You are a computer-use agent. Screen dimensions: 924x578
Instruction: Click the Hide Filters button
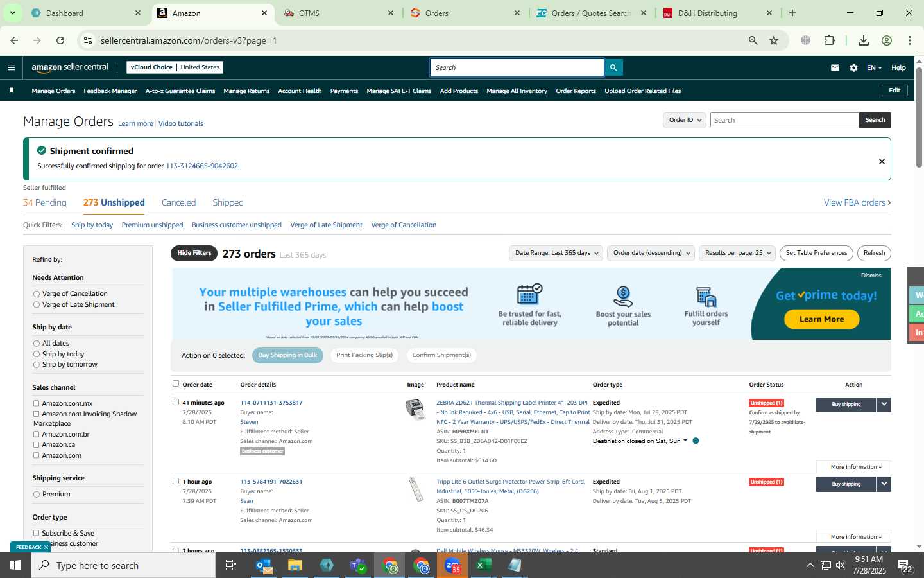tap(194, 253)
